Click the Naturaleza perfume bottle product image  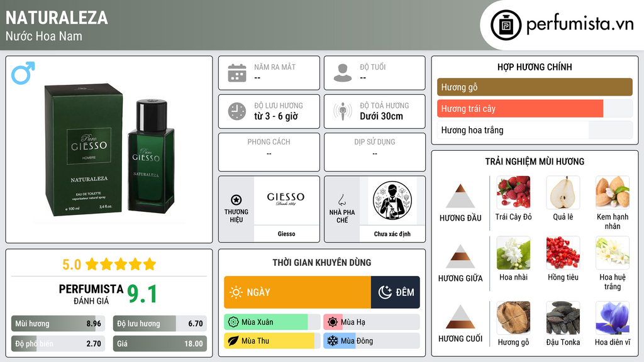pyautogui.click(x=110, y=151)
